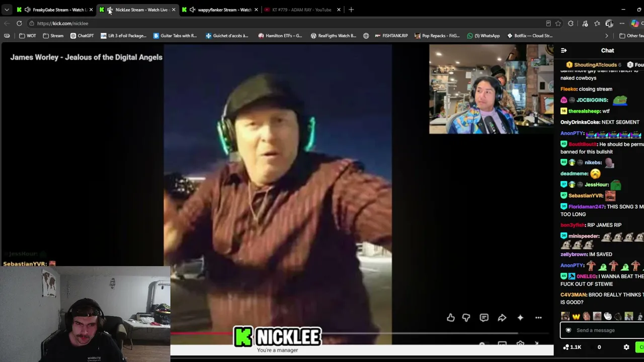Open the Stream bookmark folder
The width and height of the screenshot is (644, 362).
pyautogui.click(x=53, y=36)
